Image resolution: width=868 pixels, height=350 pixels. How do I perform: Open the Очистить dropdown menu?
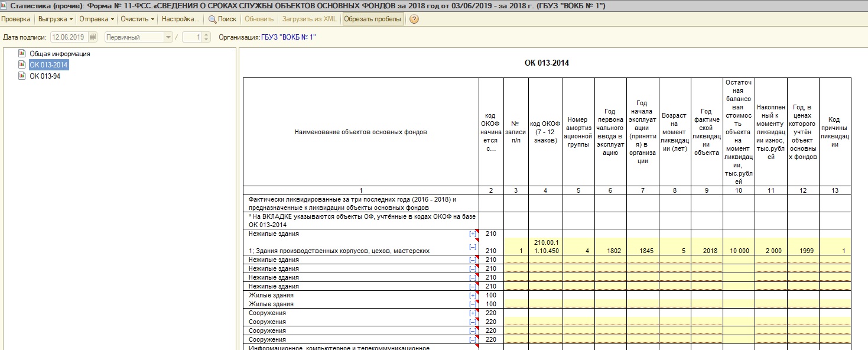click(x=137, y=19)
